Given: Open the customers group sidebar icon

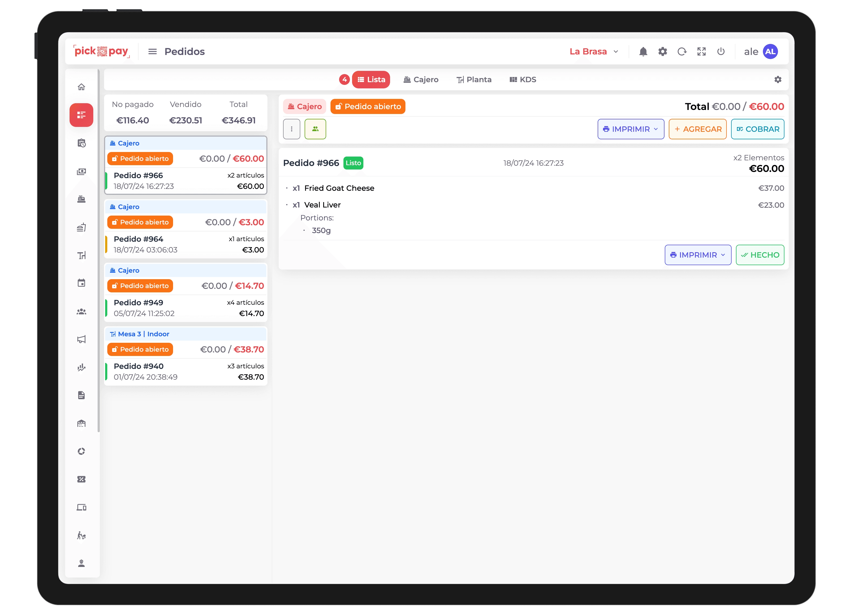Looking at the screenshot, I should (x=81, y=312).
